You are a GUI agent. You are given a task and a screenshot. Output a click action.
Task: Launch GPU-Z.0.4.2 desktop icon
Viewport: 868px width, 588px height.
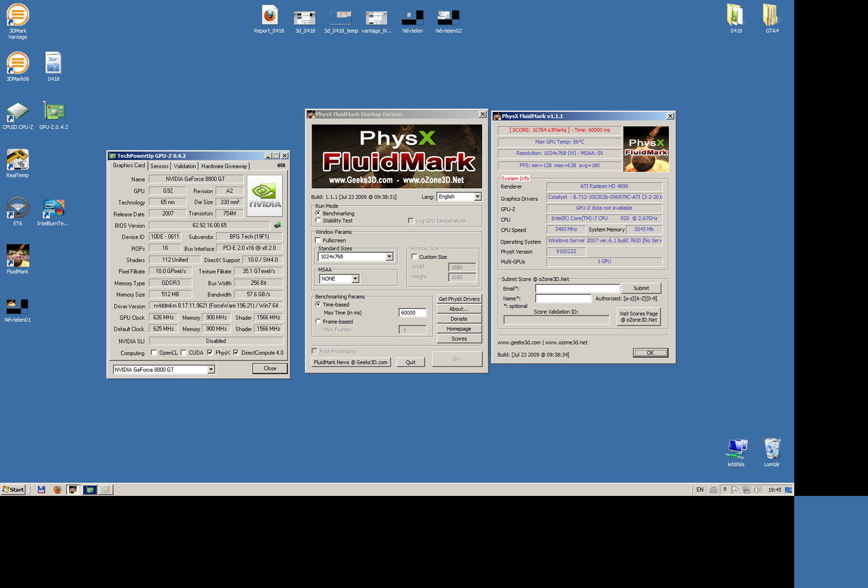click(x=53, y=116)
